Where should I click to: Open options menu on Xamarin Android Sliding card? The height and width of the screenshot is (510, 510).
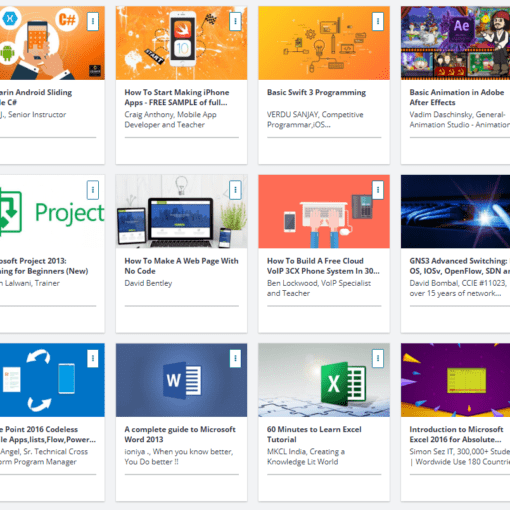click(x=93, y=21)
